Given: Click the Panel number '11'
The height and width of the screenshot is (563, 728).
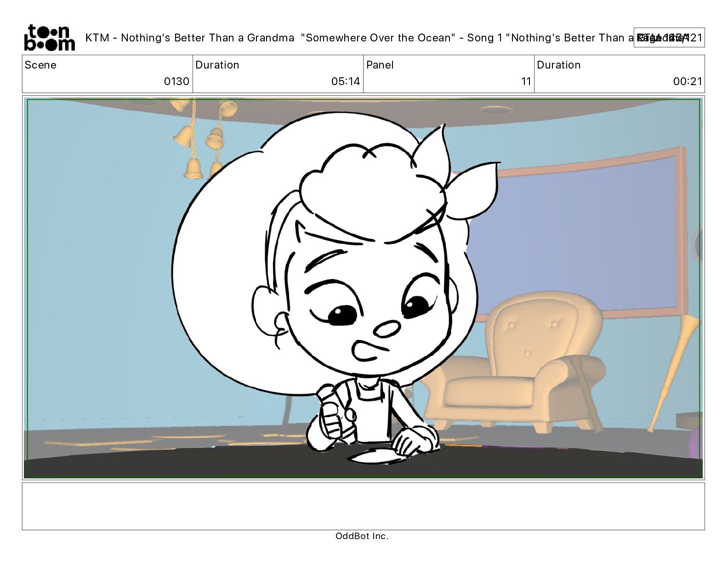Looking at the screenshot, I should coord(526,81).
